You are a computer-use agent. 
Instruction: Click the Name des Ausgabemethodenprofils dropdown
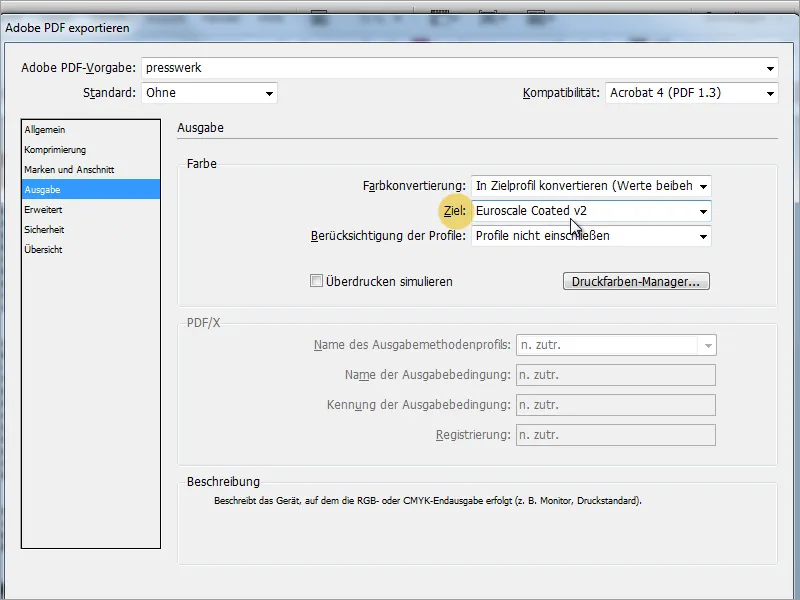616,345
